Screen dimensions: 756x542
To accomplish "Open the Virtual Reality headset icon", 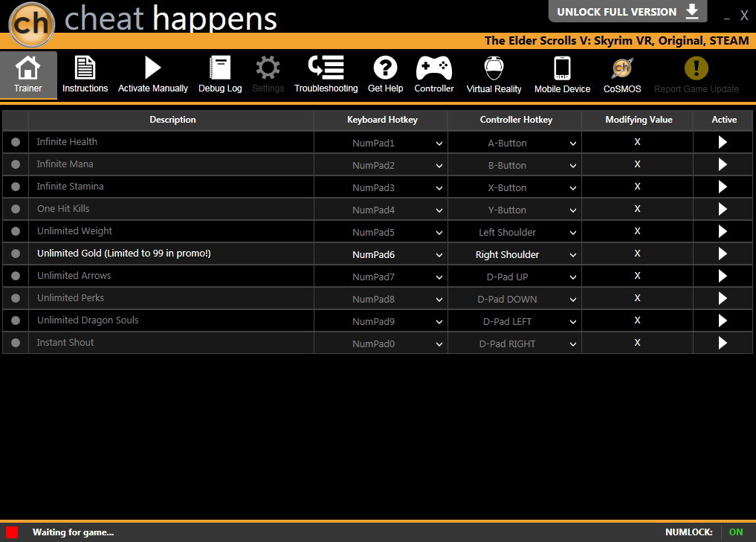I will [494, 68].
